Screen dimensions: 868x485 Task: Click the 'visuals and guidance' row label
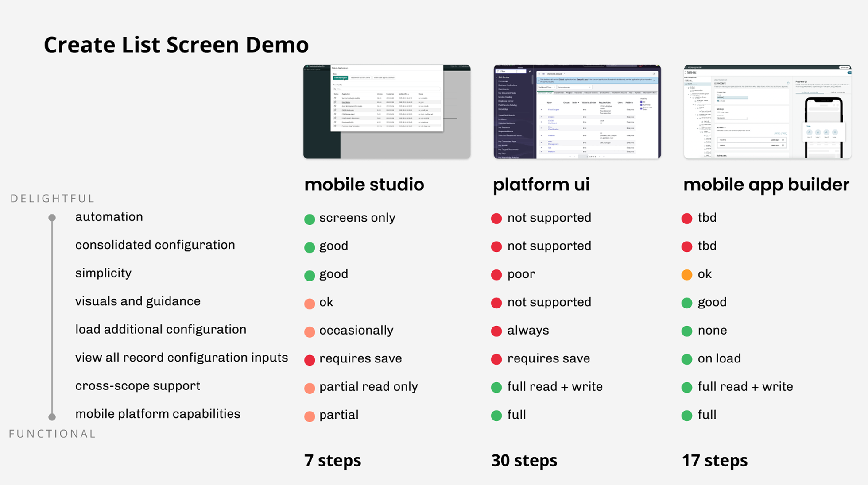point(138,301)
